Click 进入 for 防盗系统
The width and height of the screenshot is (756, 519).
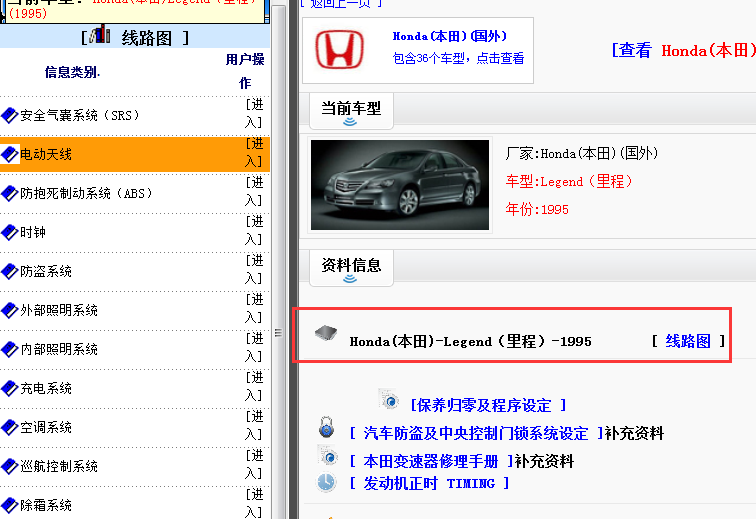click(x=254, y=270)
